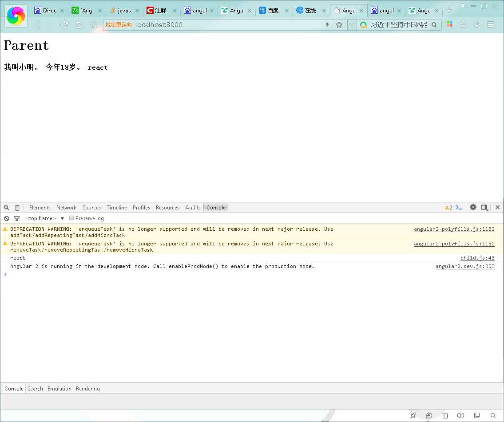
Task: Close the DevTools panel
Action: point(498,207)
